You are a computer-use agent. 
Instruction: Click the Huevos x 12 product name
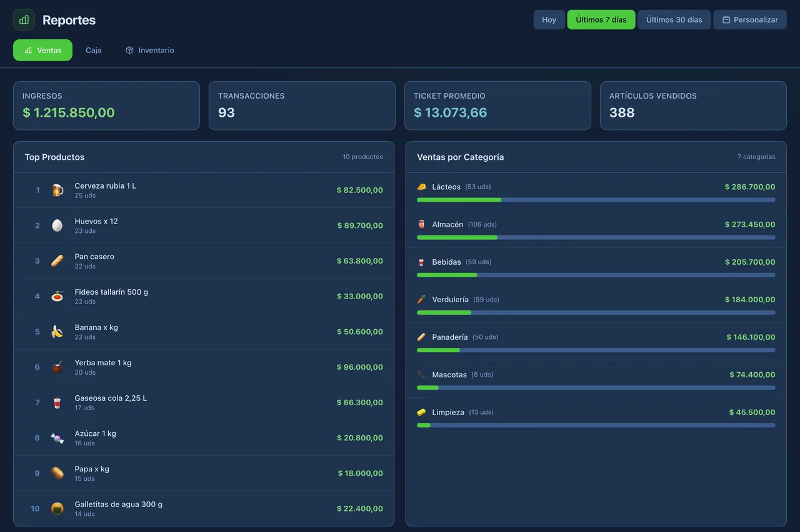click(x=96, y=221)
